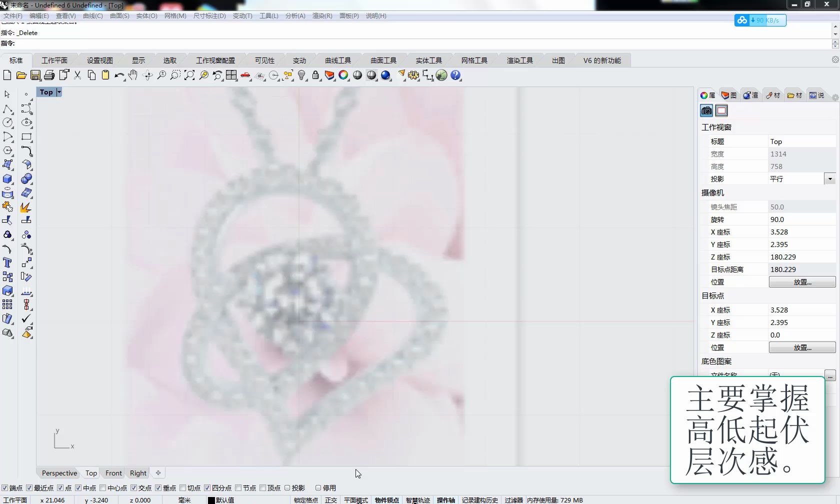Switch to the 工作平面 toolbar tab
Screen dimensions: 840x504
point(54,60)
